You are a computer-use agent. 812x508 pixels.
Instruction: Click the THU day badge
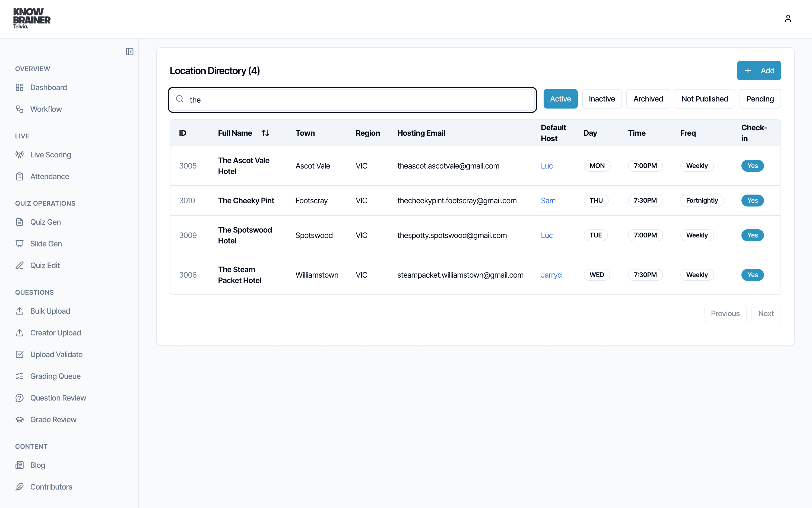[596, 201]
